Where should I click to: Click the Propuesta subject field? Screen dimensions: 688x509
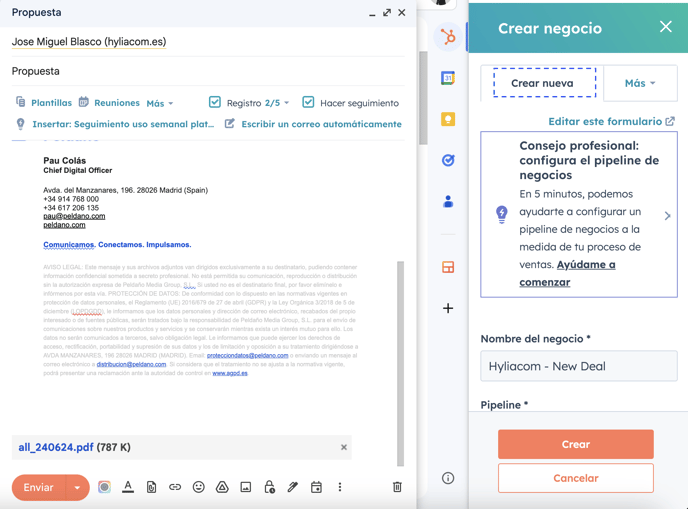[208, 71]
